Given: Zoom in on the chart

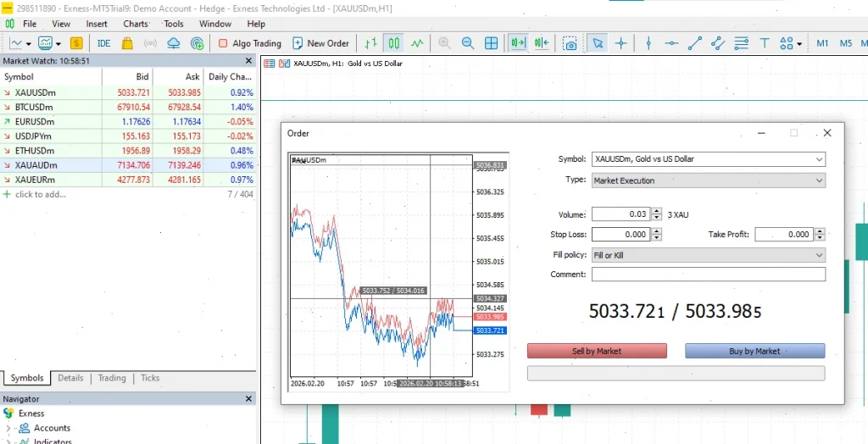Looking at the screenshot, I should pyautogui.click(x=444, y=43).
